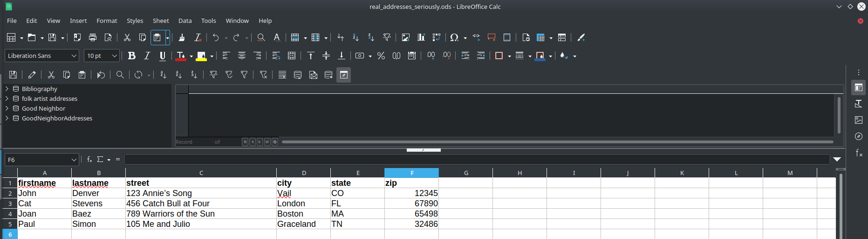Image resolution: width=868 pixels, height=239 pixels.
Task: Open the Borders dropdown arrow
Action: (x=509, y=56)
